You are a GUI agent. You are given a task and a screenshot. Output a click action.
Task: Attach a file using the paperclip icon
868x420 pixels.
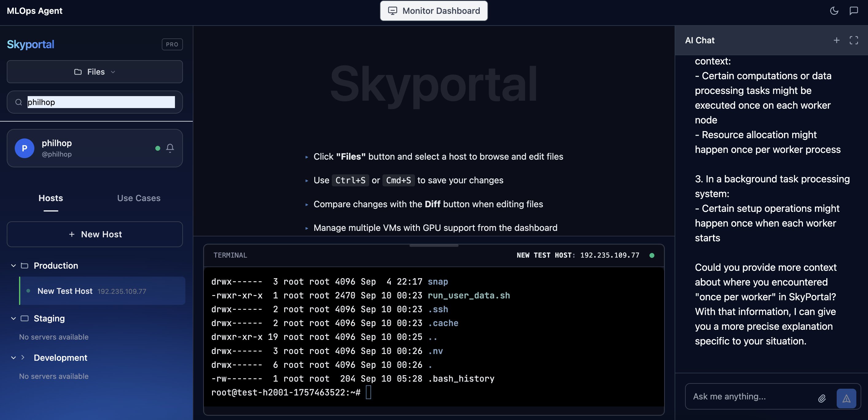822,398
